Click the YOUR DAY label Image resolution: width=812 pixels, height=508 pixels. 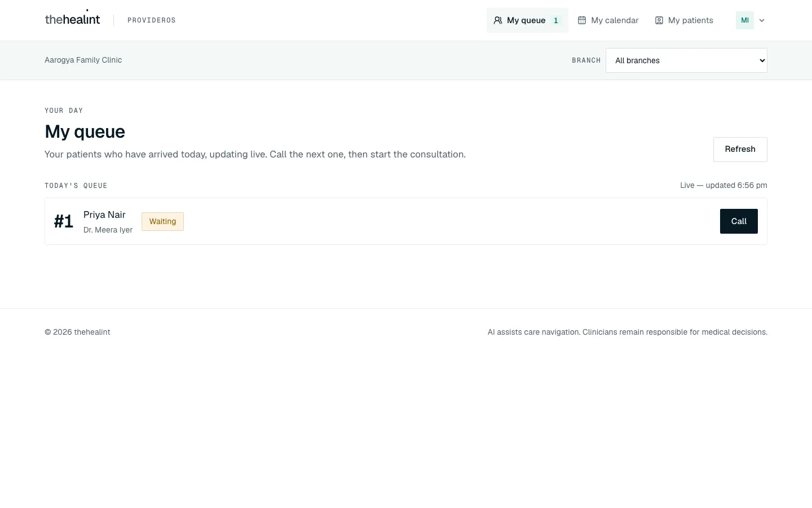click(x=64, y=111)
